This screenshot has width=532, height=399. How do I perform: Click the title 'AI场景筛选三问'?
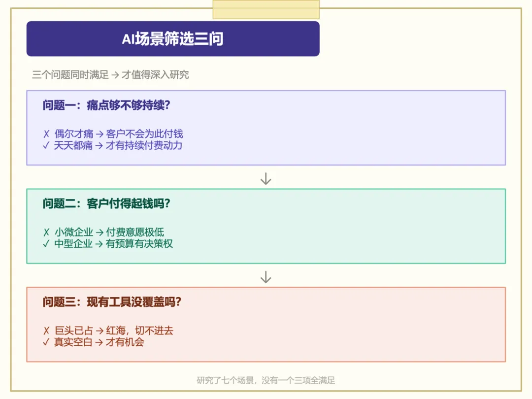tap(173, 39)
